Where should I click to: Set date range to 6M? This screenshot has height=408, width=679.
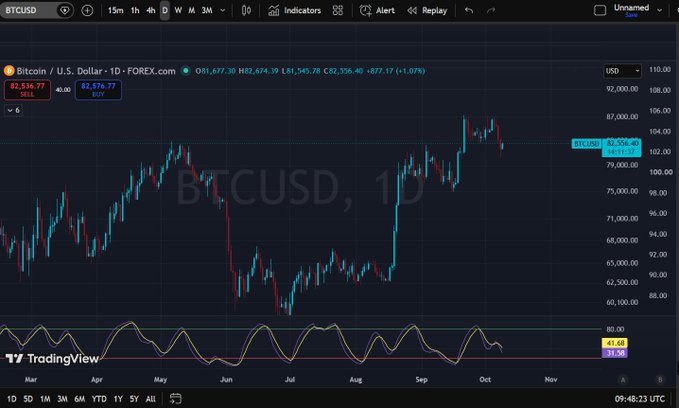(x=80, y=399)
